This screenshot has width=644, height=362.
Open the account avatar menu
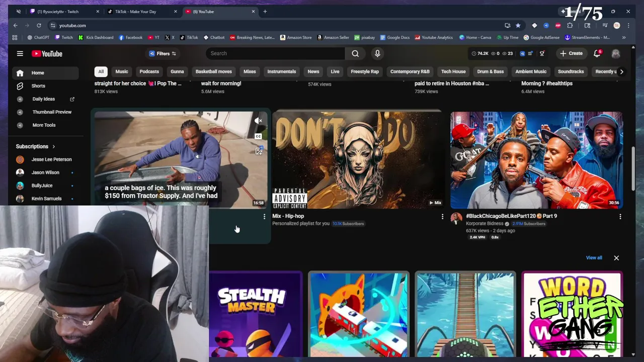tap(615, 53)
